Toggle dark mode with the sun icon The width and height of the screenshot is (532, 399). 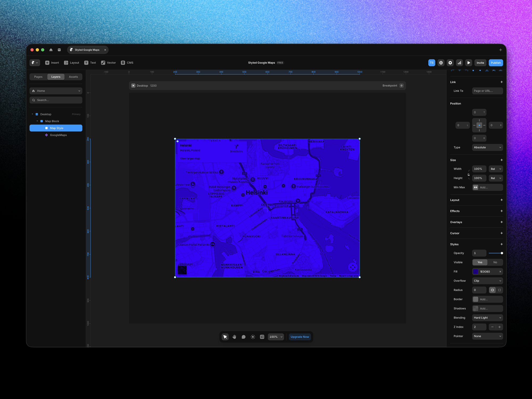click(252, 337)
